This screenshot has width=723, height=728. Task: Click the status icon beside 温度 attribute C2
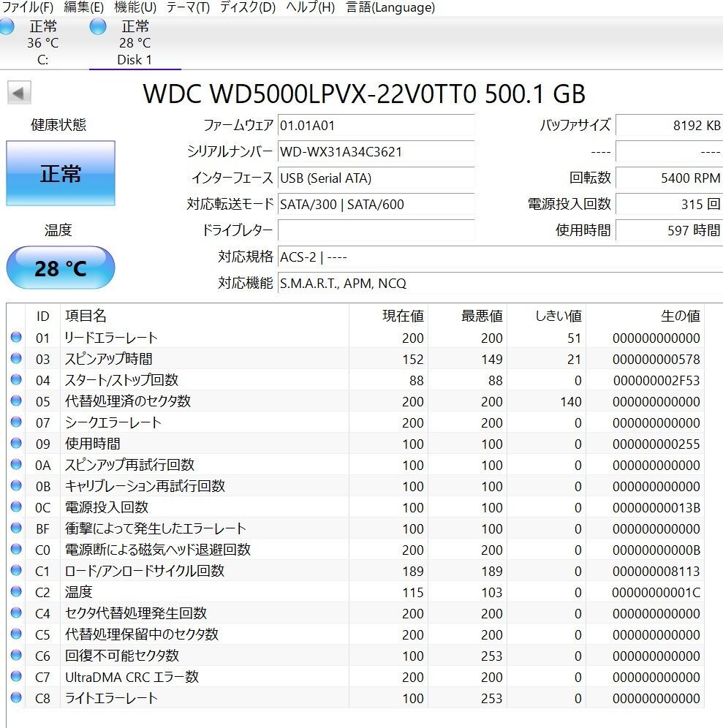pyautogui.click(x=16, y=591)
